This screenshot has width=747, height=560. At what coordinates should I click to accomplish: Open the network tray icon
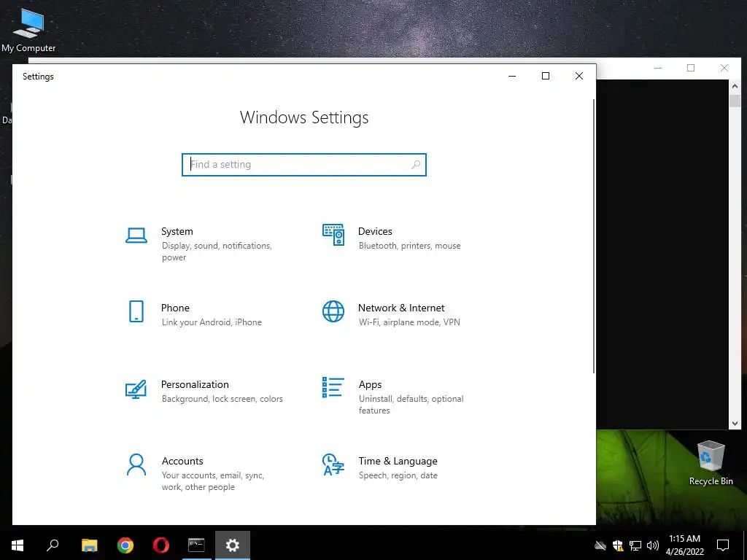tap(635, 545)
